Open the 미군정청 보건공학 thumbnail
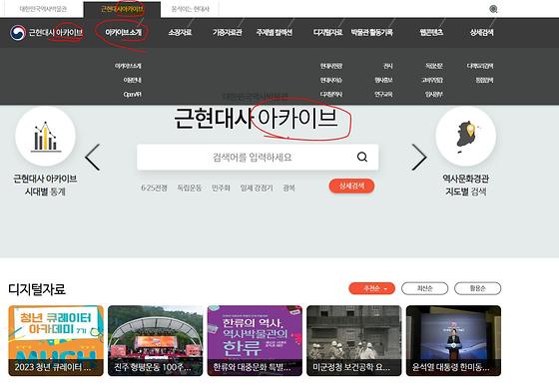Viewport: 559px width, 392px height. point(354,341)
